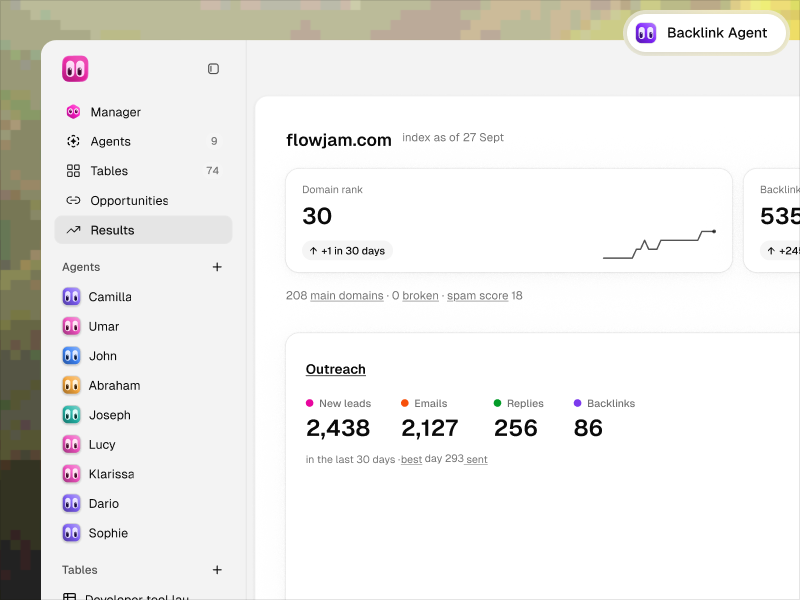
Task: Click the Manager hexagon icon
Action: point(73,112)
